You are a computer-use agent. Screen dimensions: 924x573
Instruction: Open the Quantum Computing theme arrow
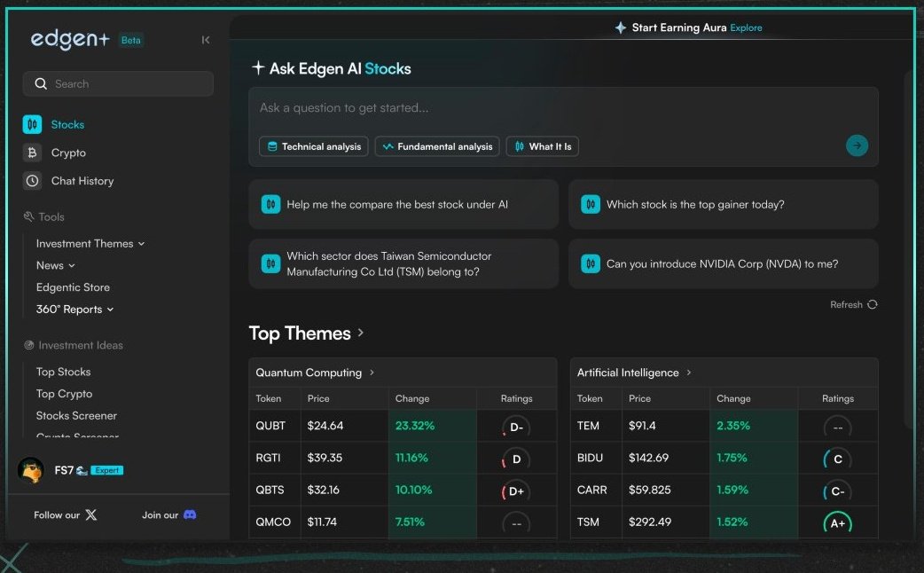click(x=372, y=373)
